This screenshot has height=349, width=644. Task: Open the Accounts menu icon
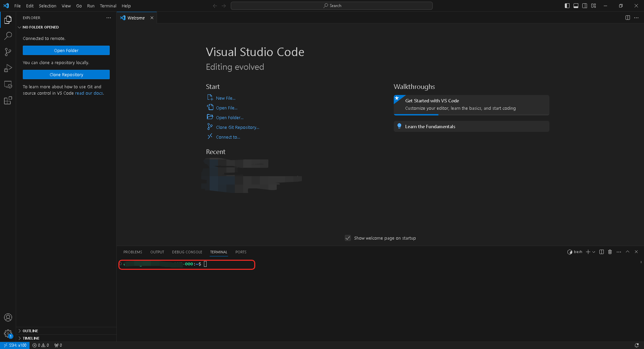pos(8,317)
